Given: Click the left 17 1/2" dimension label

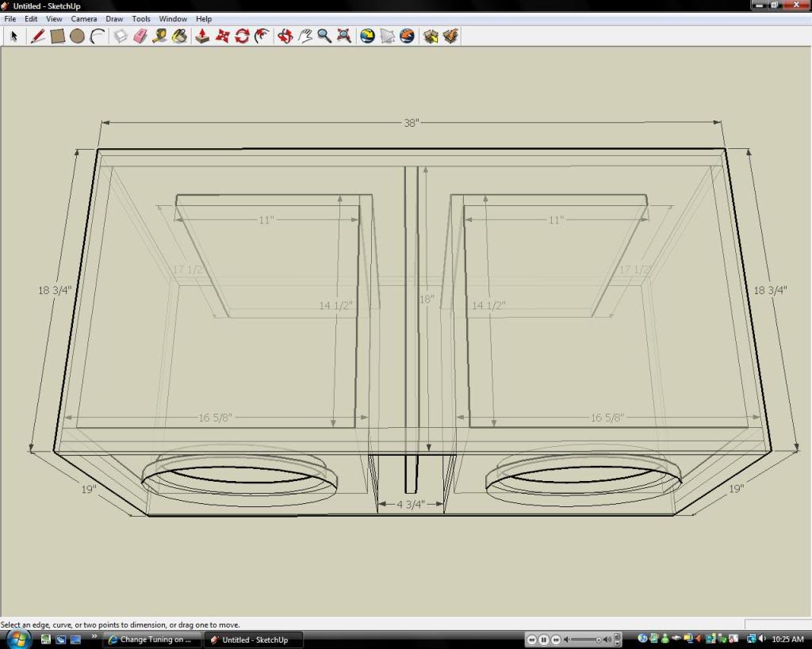Looking at the screenshot, I should (x=187, y=269).
